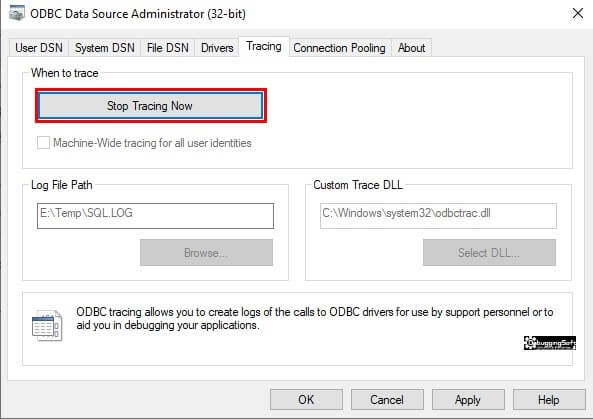Show the About tab
This screenshot has height=419, width=593.
(411, 48)
